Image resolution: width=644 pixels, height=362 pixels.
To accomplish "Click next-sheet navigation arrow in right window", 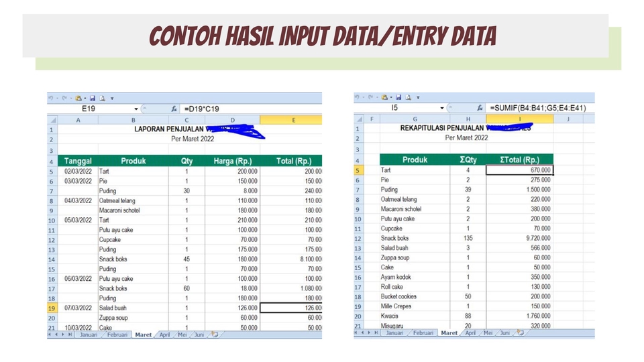I will 369,333.
